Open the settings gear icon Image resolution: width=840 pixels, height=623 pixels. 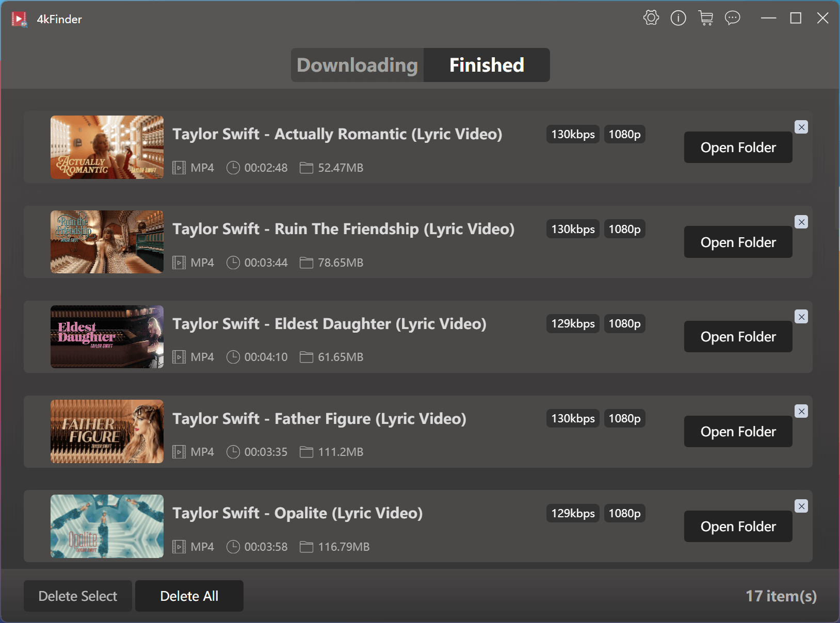click(x=651, y=18)
